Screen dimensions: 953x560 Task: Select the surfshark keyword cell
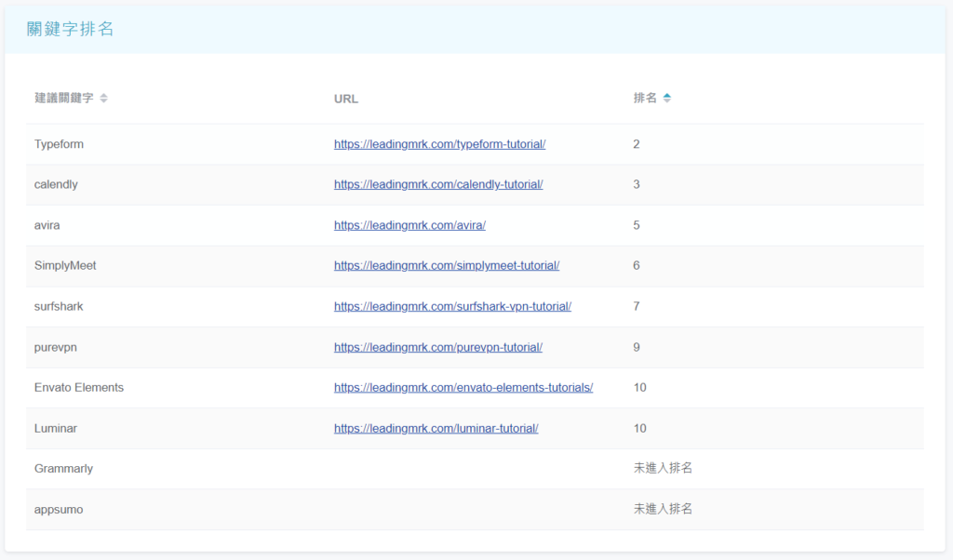[x=59, y=306]
